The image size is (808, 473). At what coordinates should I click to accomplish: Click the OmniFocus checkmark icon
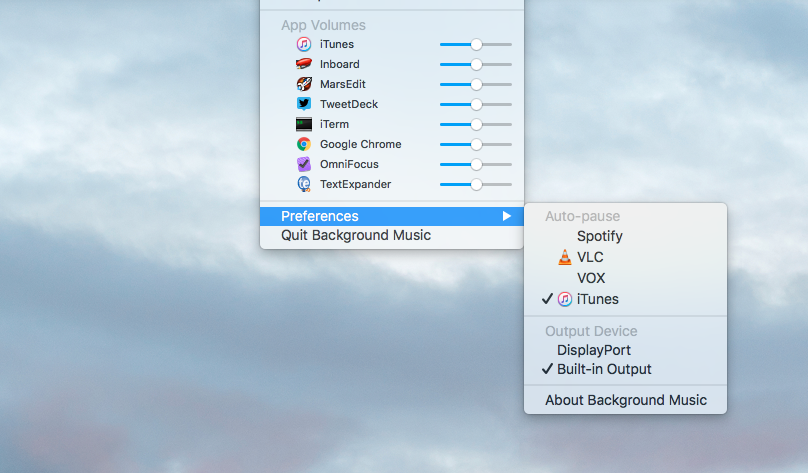304,164
